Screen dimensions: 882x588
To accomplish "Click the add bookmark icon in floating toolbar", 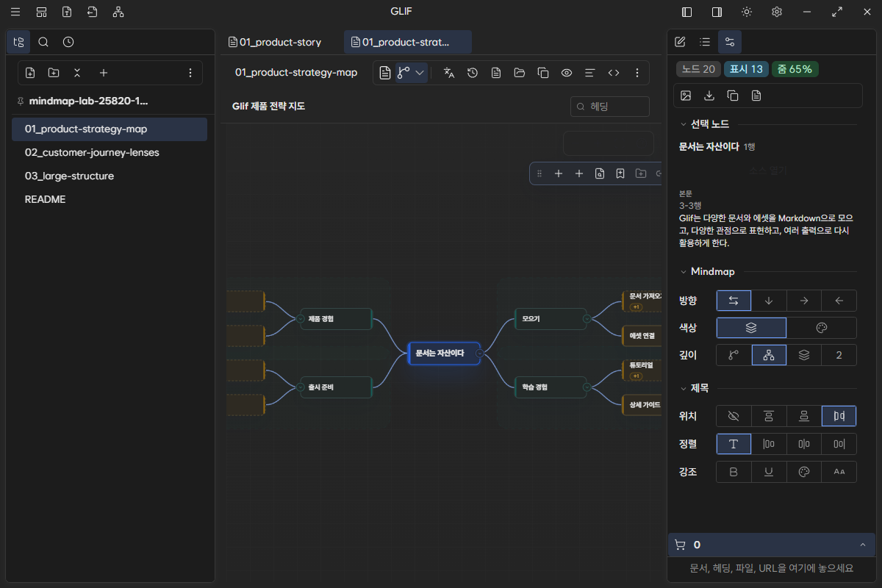I will tap(620, 173).
